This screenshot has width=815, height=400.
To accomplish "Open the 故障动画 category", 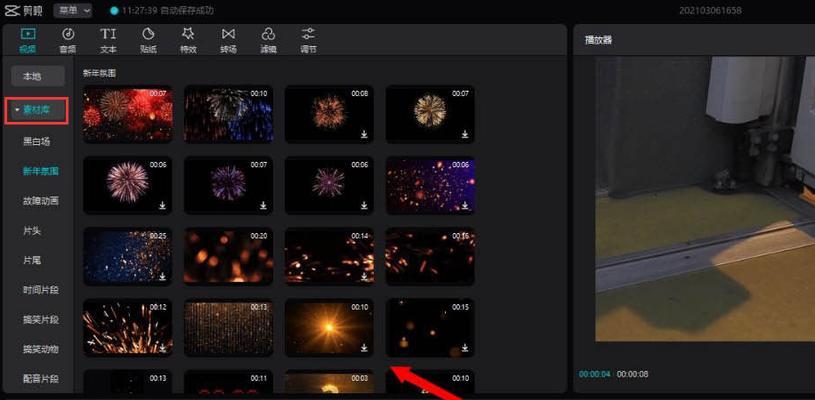I will click(x=41, y=201).
